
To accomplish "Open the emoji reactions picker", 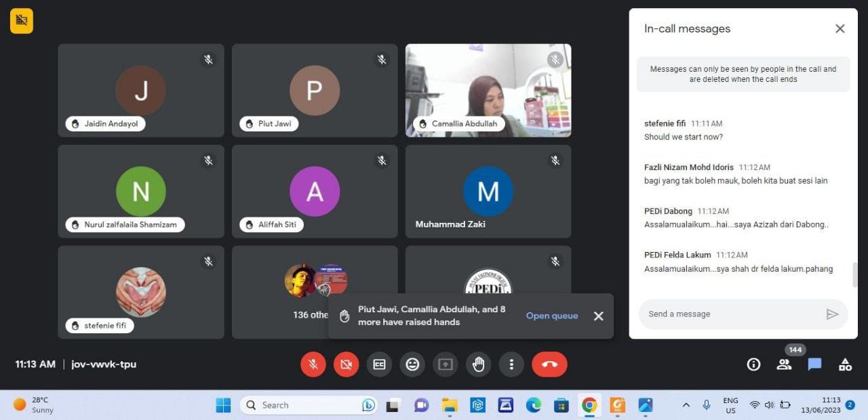I will (412, 364).
